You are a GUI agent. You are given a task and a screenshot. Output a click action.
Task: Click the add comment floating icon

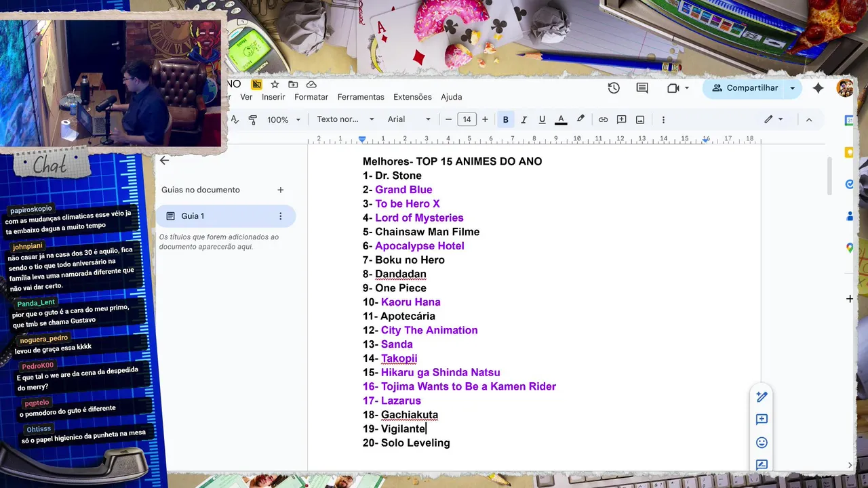tap(762, 420)
